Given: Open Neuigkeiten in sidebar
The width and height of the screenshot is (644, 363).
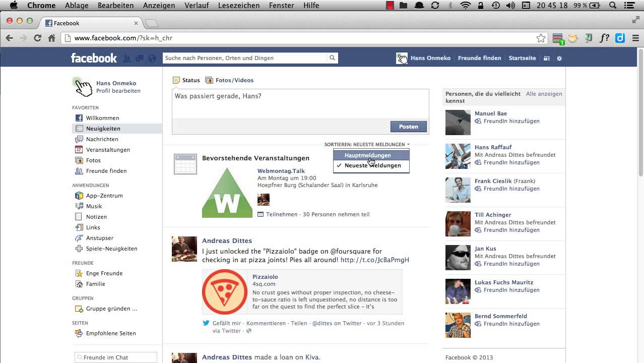Looking at the screenshot, I should tap(103, 129).
